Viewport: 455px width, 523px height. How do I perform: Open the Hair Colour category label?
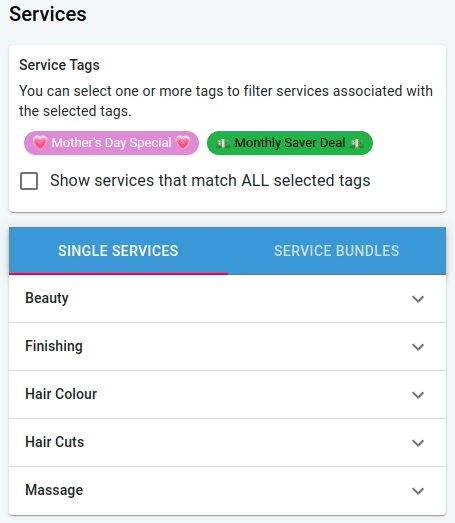coord(61,394)
